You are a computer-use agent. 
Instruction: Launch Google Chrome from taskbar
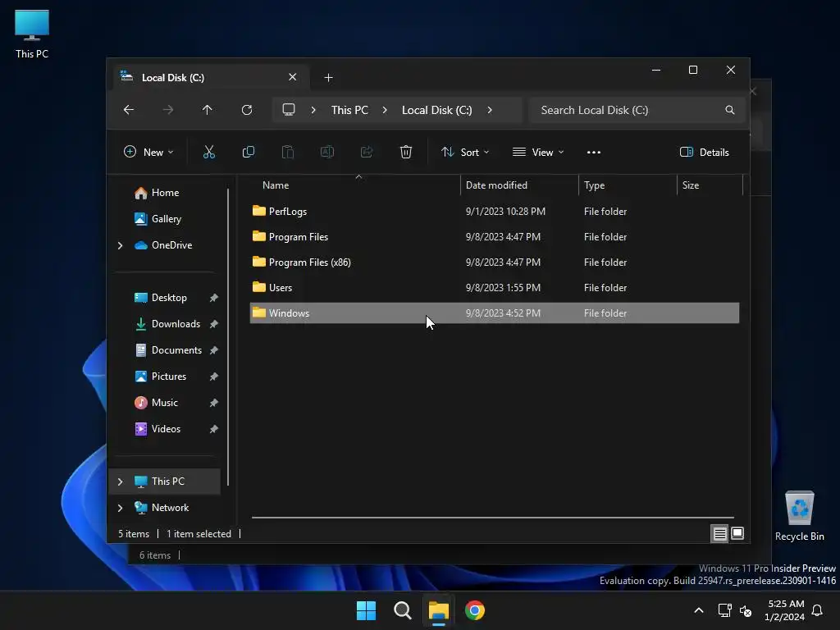coord(475,610)
